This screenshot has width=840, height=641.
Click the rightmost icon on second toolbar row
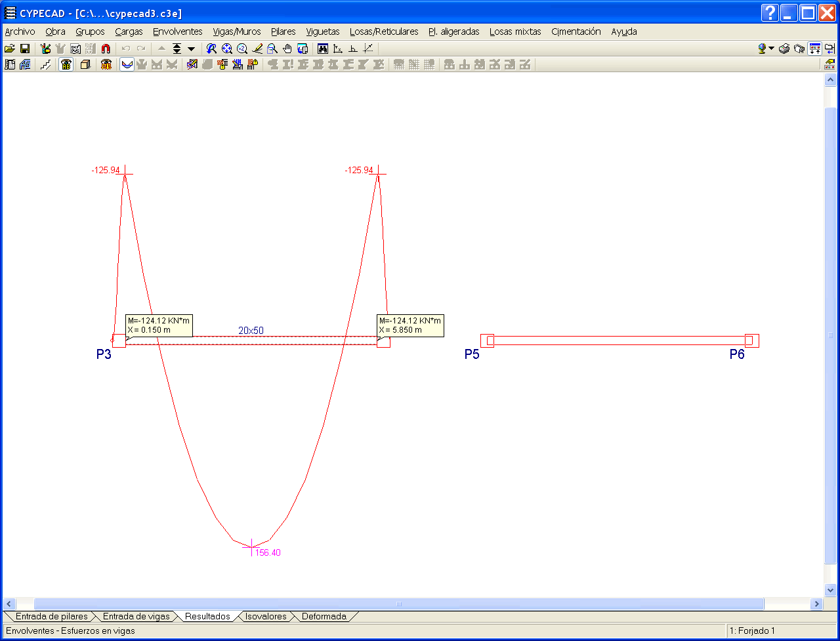[x=829, y=64]
